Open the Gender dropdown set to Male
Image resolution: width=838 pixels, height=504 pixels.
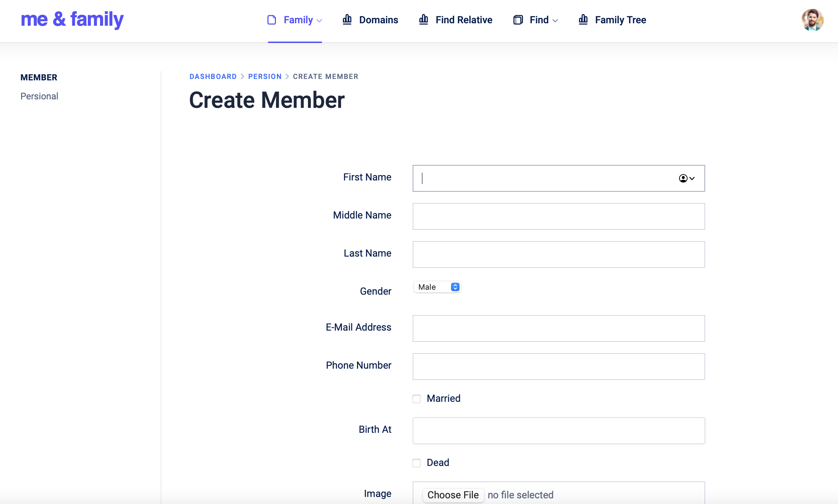[x=437, y=287]
